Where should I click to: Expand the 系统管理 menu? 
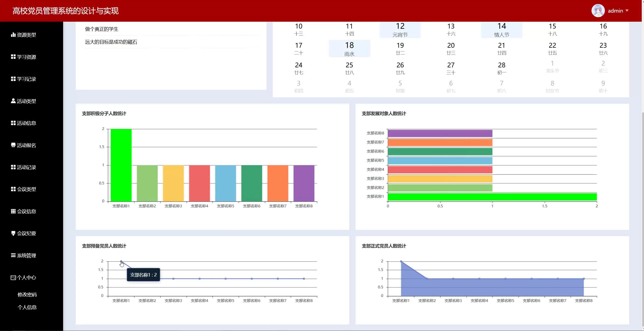[26, 255]
